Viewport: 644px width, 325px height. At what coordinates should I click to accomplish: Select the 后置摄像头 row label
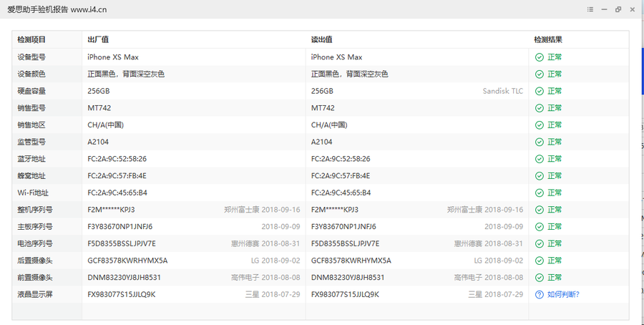pos(35,261)
